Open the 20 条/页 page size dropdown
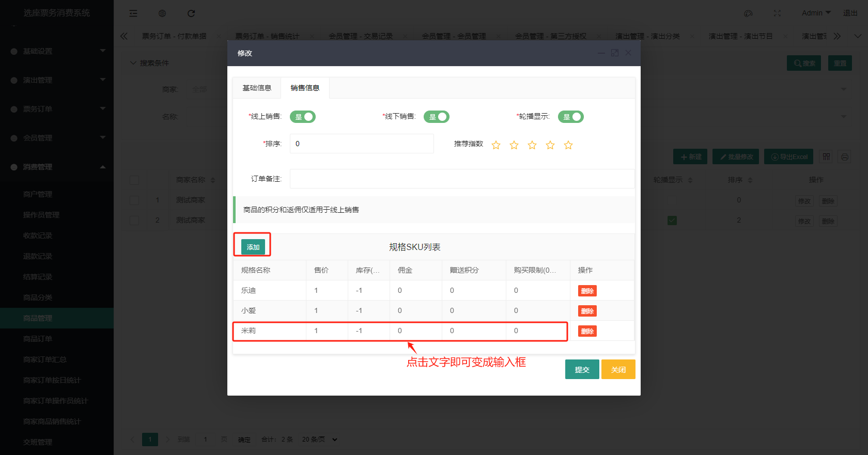 (319, 440)
